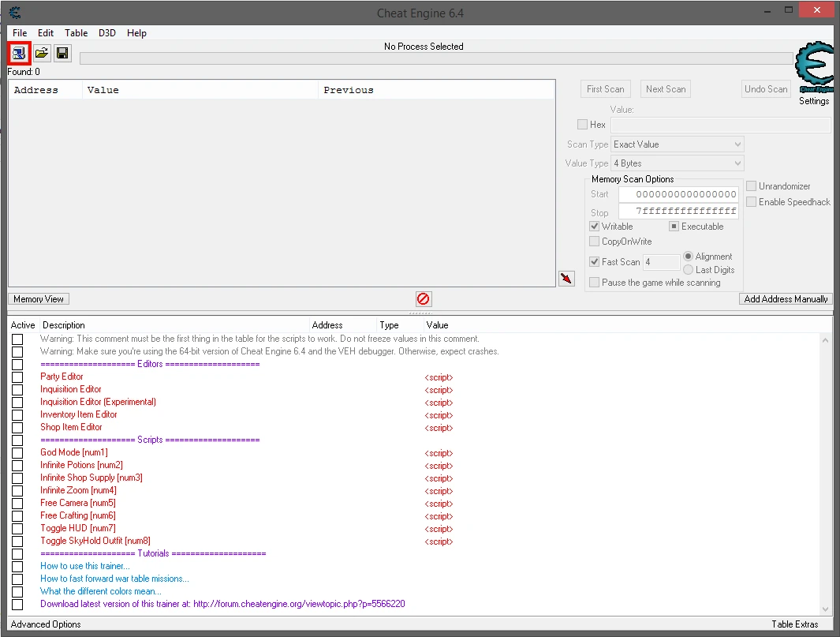
Task: Click the save floppy disk icon
Action: pyautogui.click(x=62, y=54)
